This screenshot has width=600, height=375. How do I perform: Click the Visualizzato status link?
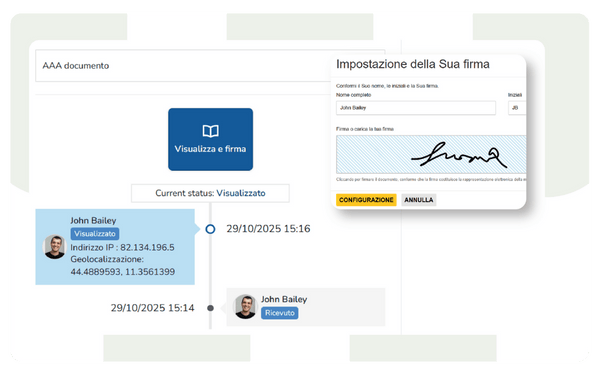(x=241, y=193)
